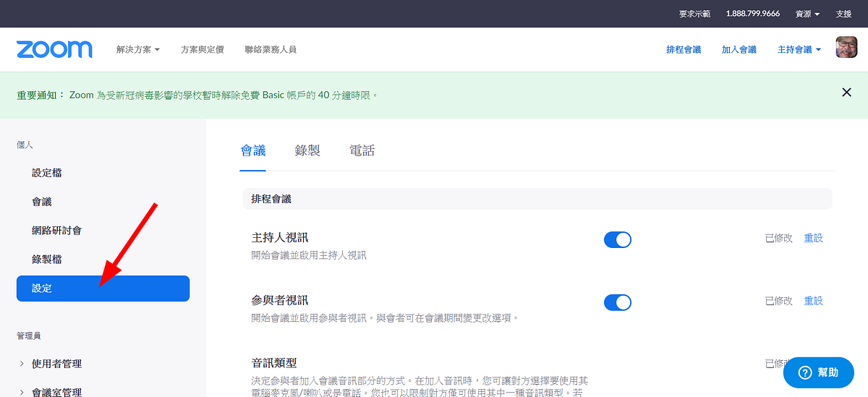Click 重設 next to 主持人視訊

click(814, 238)
